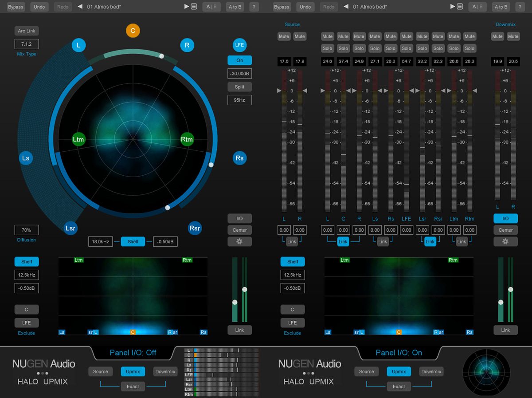Switch to the Upmix view in the right panel

[399, 372]
